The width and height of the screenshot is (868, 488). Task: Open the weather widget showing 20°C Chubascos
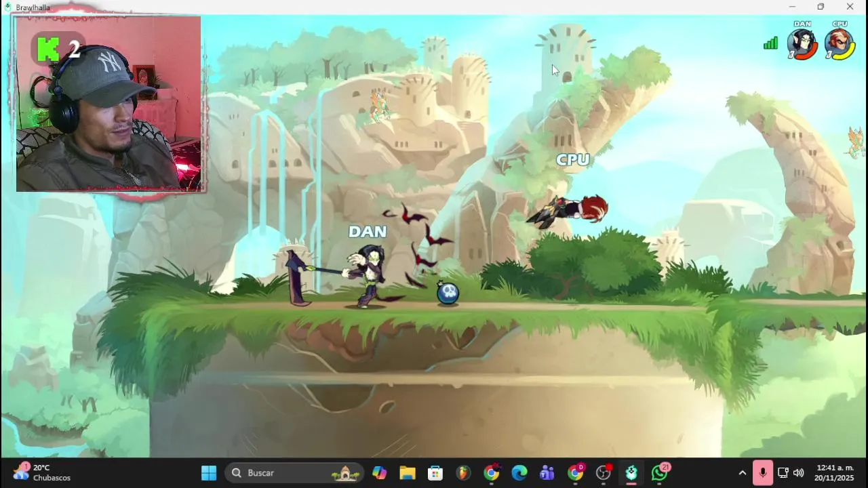tap(41, 472)
